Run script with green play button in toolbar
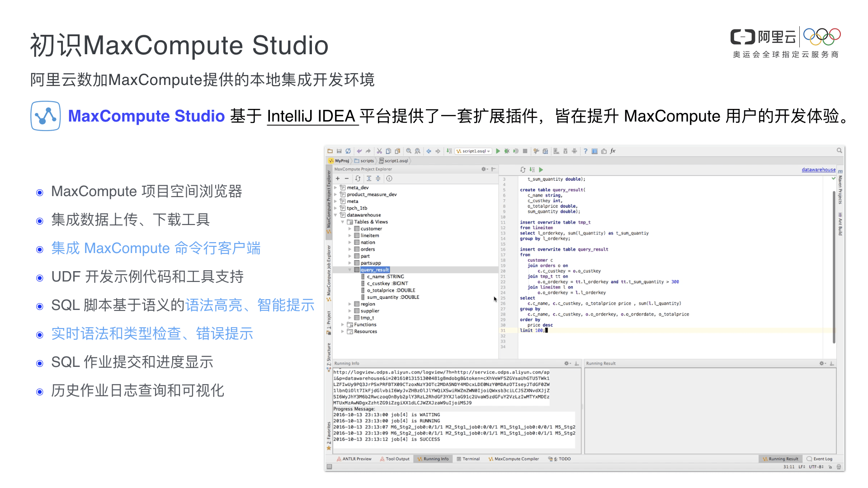This screenshot has width=868, height=488. pos(498,151)
